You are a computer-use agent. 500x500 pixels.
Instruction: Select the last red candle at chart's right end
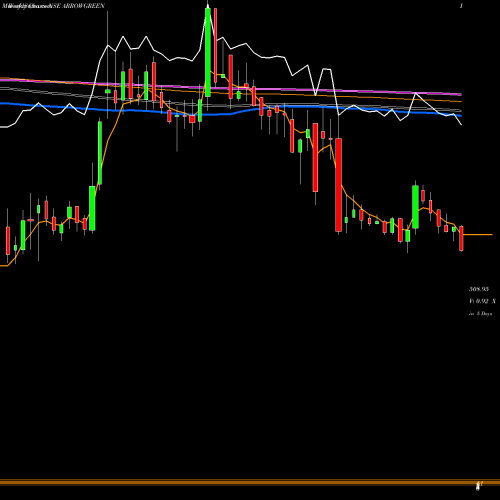461,238
